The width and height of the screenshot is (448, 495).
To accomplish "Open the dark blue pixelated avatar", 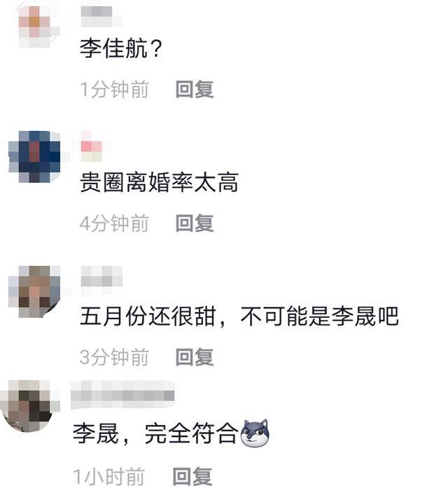I will point(35,156).
